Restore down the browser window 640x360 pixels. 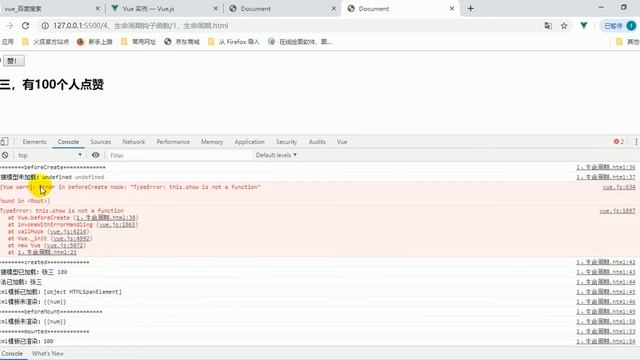click(624, 7)
